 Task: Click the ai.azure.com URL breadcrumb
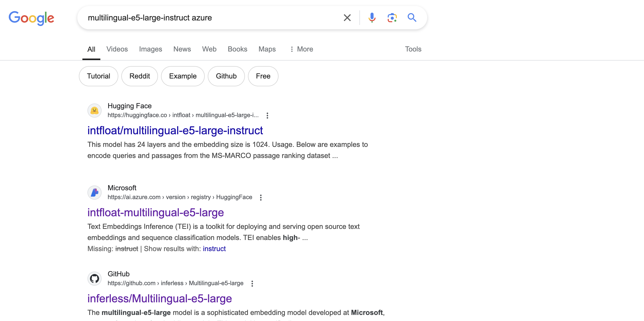click(180, 197)
